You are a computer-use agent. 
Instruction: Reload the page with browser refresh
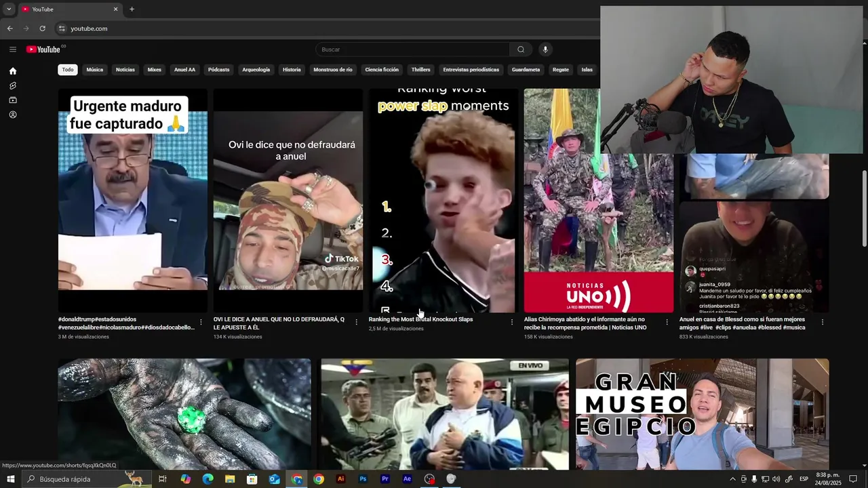tap(42, 28)
